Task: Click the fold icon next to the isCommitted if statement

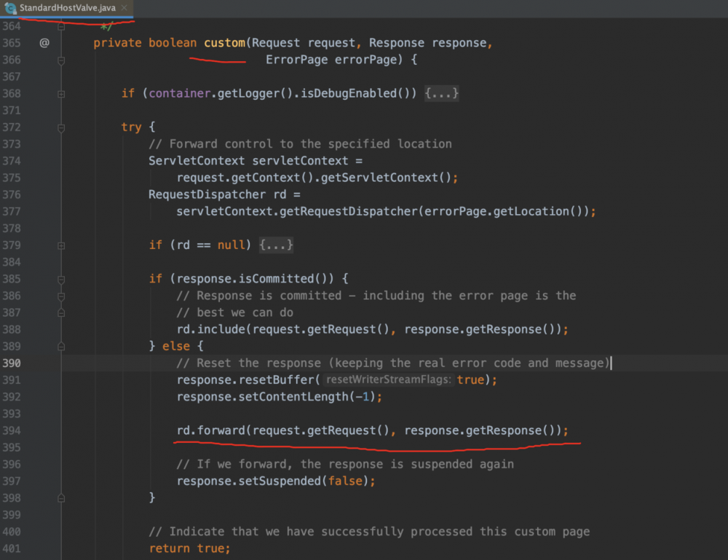Action: click(x=61, y=279)
